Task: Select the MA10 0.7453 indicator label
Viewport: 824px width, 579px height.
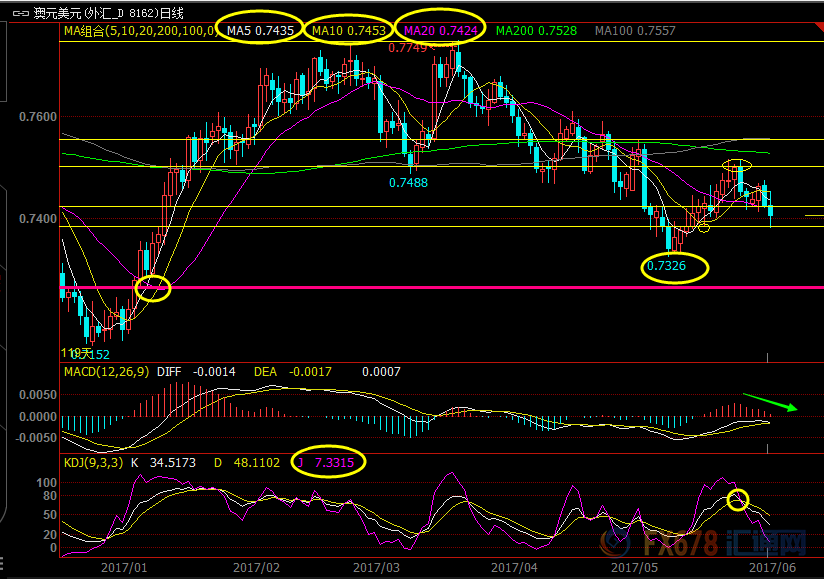Action: [346, 31]
